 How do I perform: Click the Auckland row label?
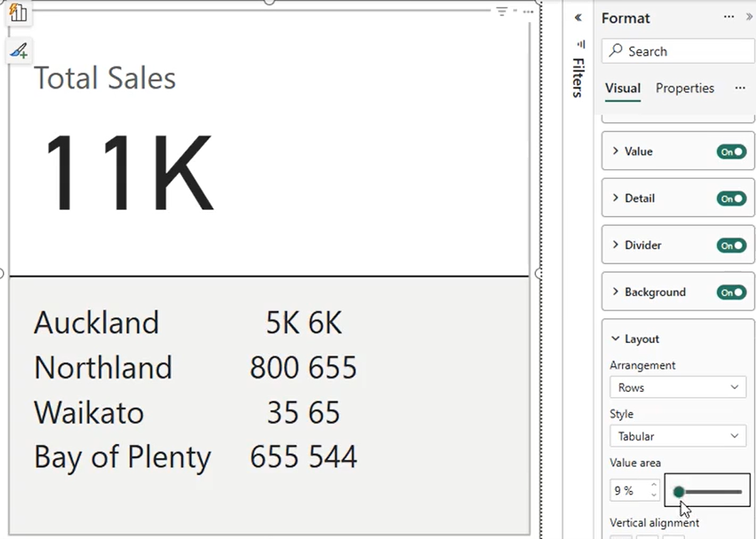coord(97,322)
